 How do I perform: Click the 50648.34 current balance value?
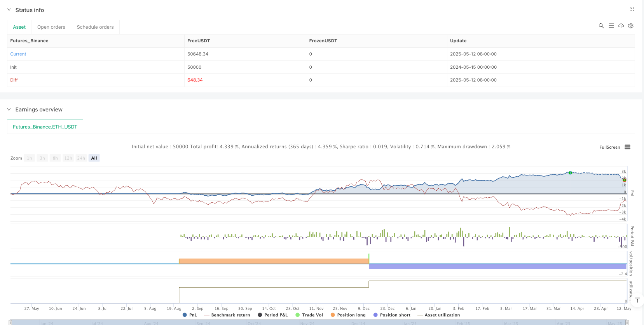(x=198, y=54)
